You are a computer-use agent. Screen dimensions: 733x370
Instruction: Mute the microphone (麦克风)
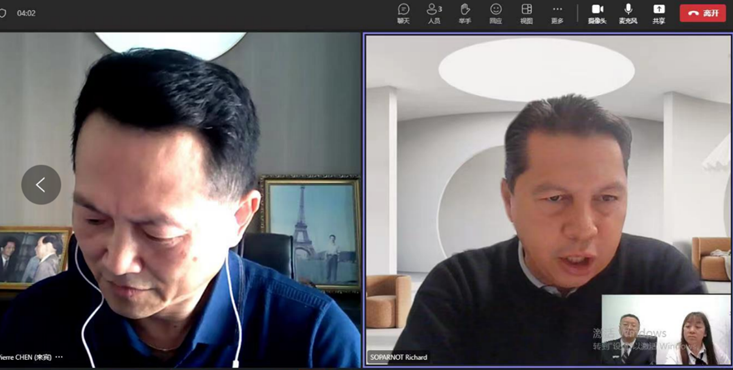point(628,13)
